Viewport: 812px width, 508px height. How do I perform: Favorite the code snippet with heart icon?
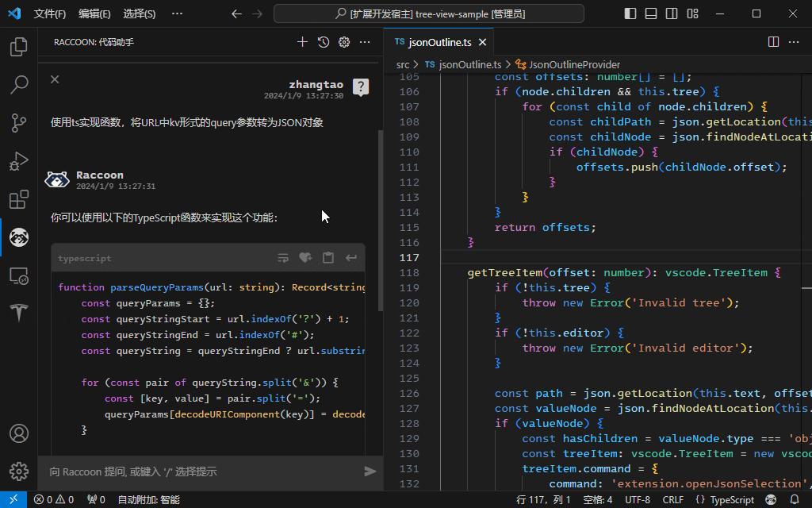tap(305, 258)
